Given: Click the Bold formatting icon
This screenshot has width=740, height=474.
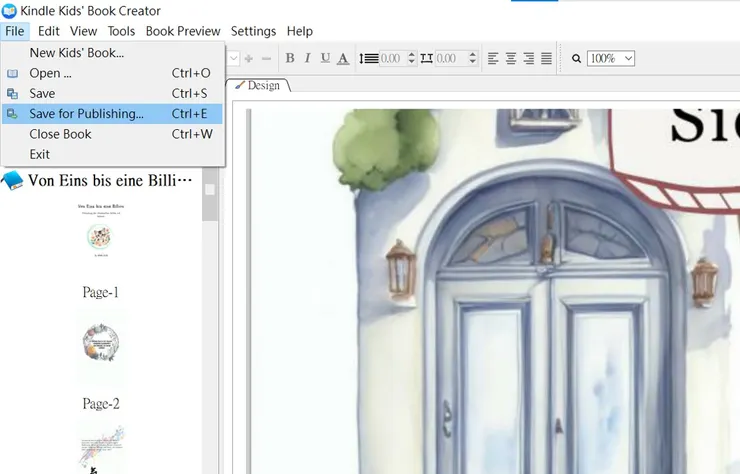Looking at the screenshot, I should coord(290,58).
